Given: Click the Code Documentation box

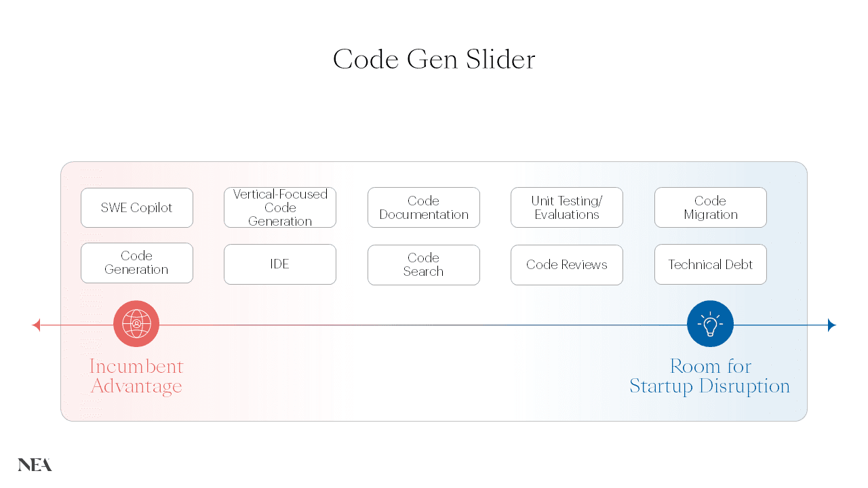Looking at the screenshot, I should [424, 207].
